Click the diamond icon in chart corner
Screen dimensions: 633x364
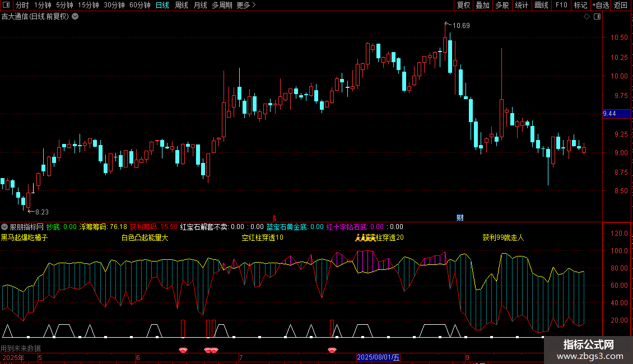tap(587, 17)
